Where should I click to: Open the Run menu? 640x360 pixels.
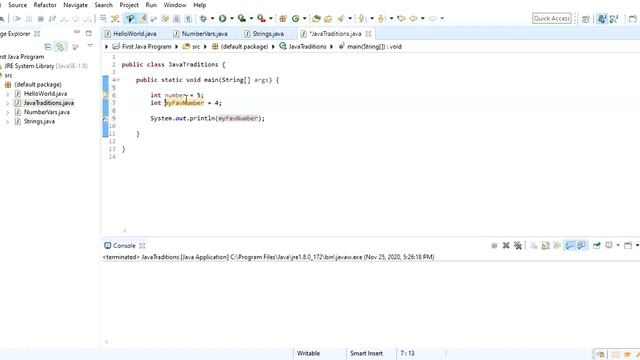(151, 5)
